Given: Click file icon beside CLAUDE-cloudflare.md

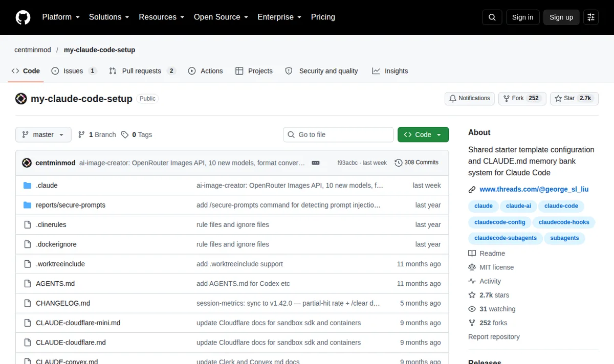Looking at the screenshot, I should point(28,343).
